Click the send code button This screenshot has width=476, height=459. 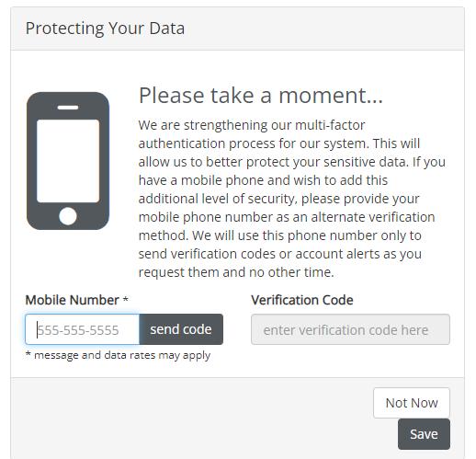181,329
